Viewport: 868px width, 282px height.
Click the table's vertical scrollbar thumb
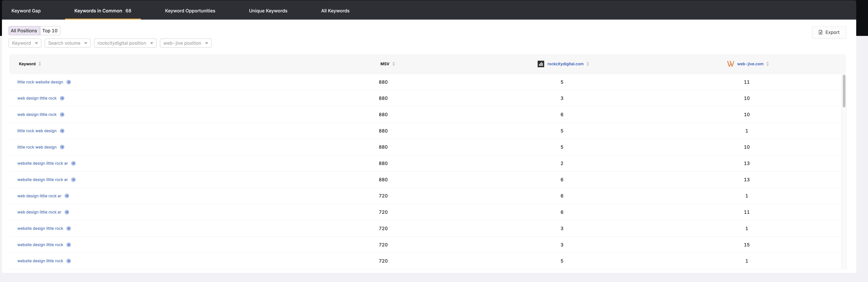tap(844, 91)
